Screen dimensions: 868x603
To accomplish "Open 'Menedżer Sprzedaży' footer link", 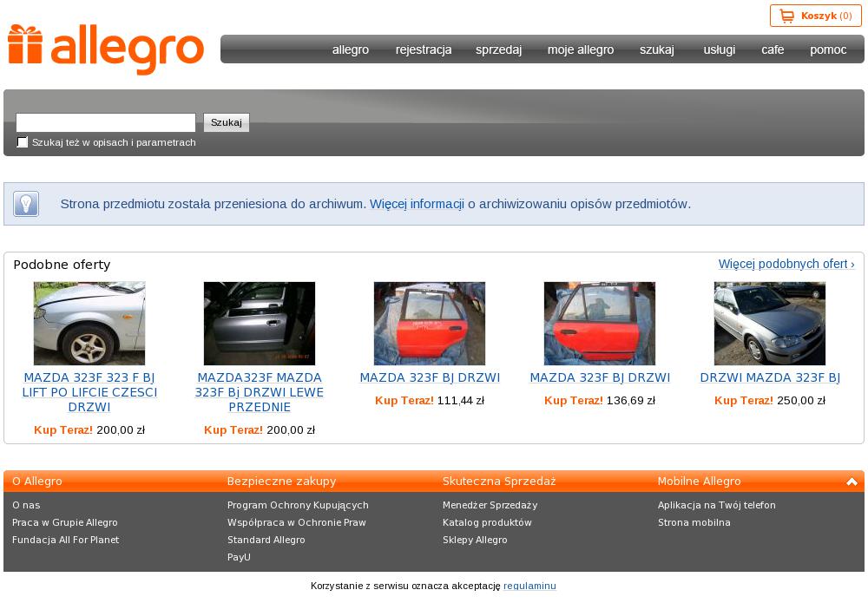I will (x=490, y=505).
